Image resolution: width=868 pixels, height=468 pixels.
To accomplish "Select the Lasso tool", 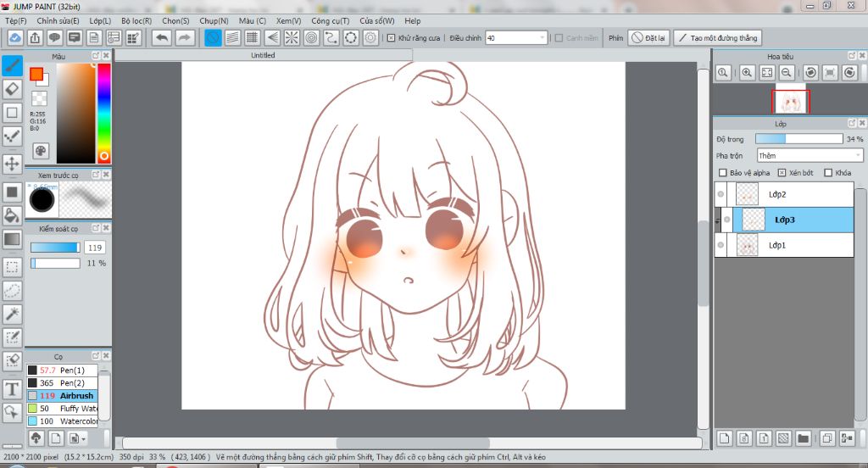I will coord(12,290).
